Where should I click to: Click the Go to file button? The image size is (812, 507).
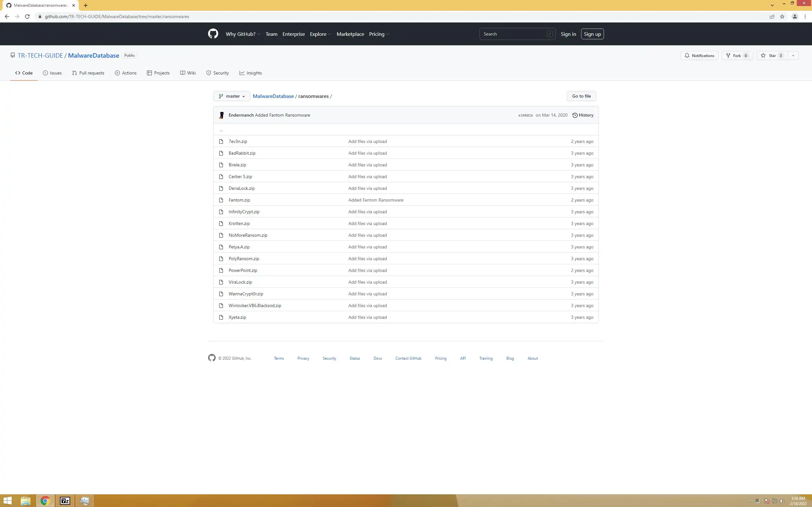tap(581, 96)
